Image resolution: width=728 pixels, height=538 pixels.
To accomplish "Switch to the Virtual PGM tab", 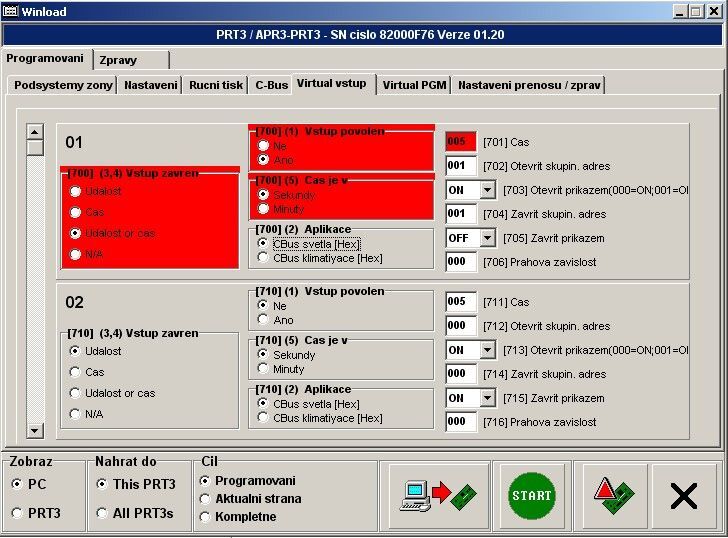I will (414, 85).
